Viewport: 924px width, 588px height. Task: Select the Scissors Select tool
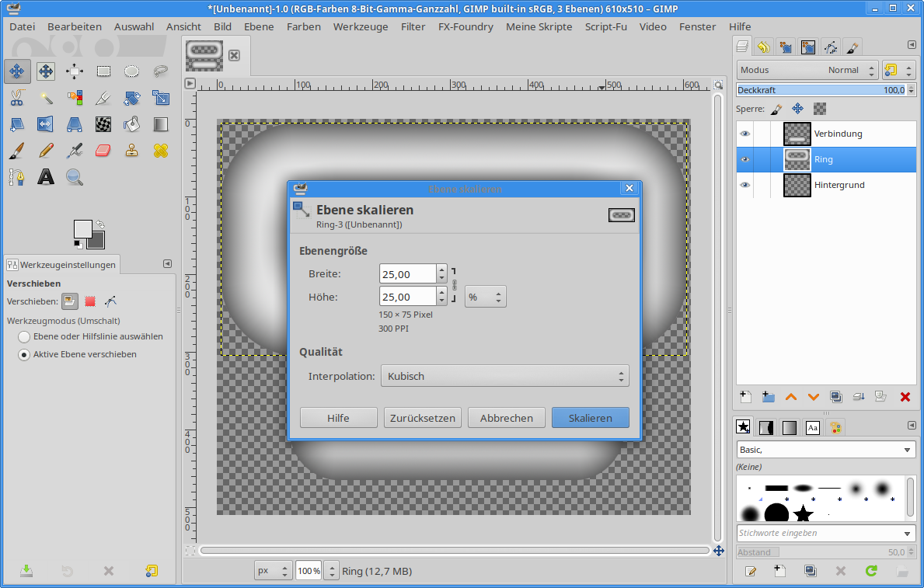(x=16, y=98)
